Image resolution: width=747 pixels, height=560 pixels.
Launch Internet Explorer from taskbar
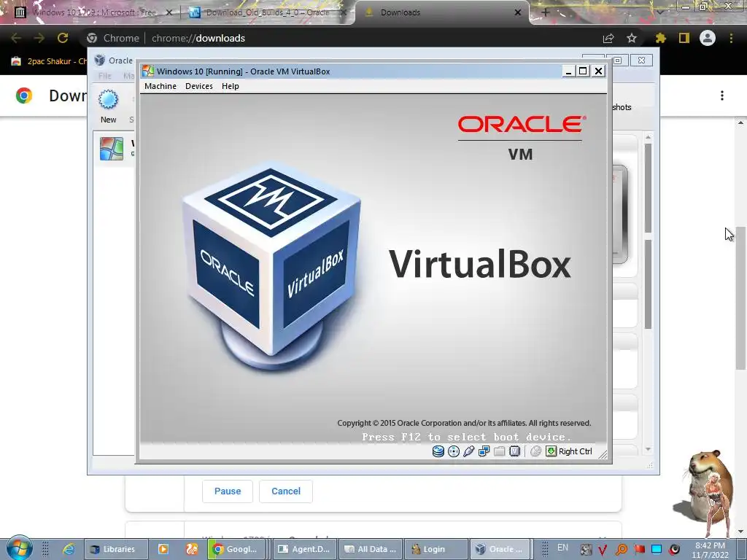point(69,549)
